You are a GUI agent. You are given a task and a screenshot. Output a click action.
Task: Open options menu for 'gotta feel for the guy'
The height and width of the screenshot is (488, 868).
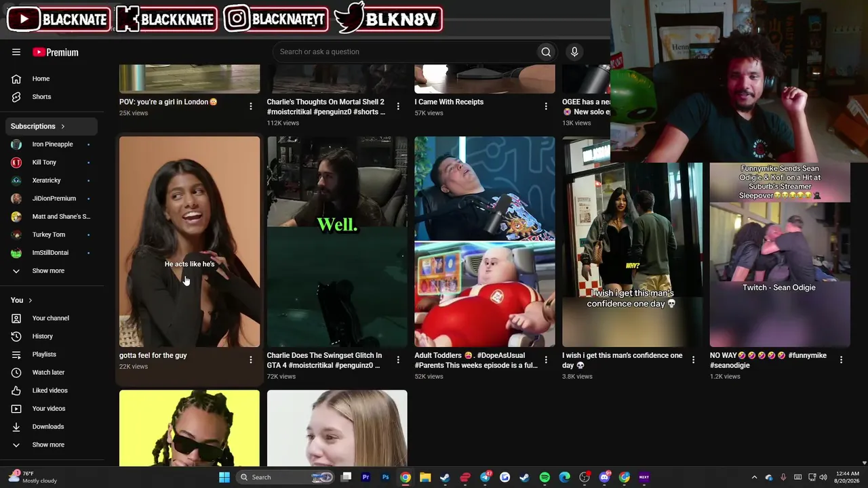point(251,360)
